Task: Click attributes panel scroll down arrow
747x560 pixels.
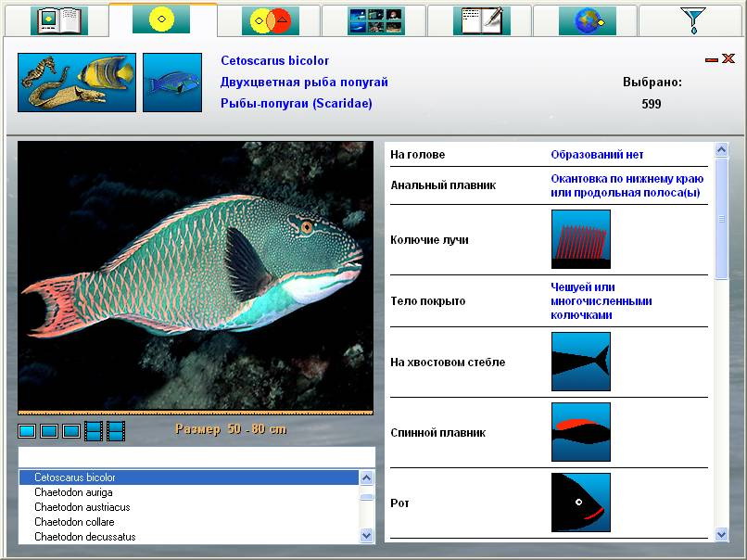Action: click(722, 535)
